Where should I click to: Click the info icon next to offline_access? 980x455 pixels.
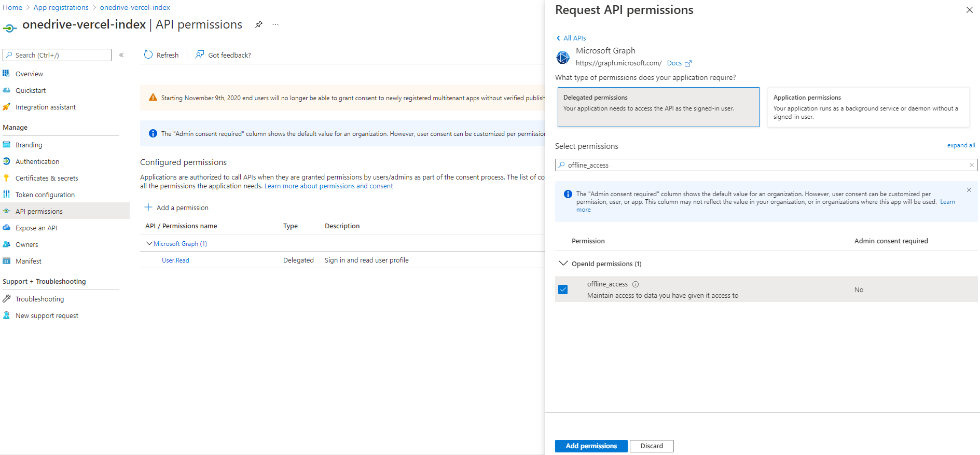[636, 284]
